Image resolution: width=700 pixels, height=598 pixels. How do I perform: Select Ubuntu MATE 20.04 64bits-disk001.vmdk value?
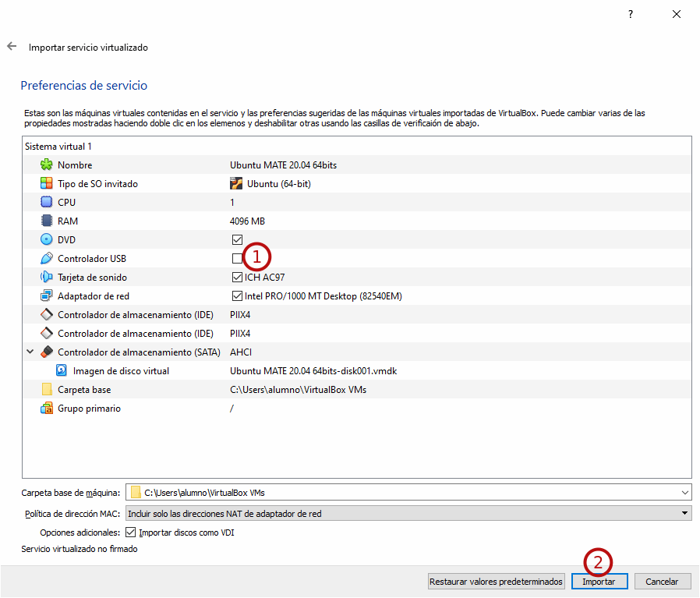point(313,371)
